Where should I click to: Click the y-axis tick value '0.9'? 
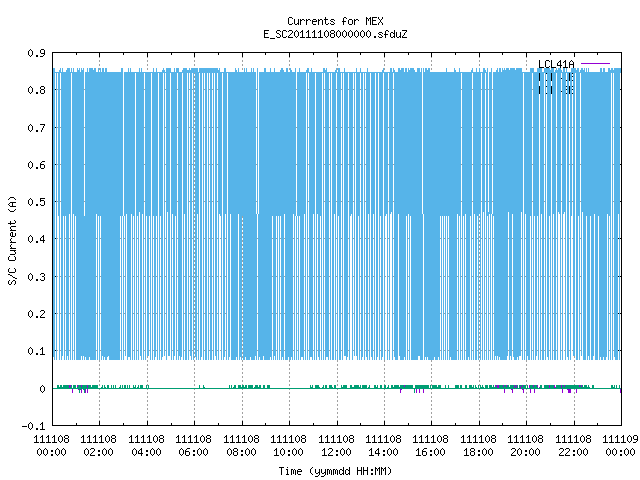coord(36,53)
